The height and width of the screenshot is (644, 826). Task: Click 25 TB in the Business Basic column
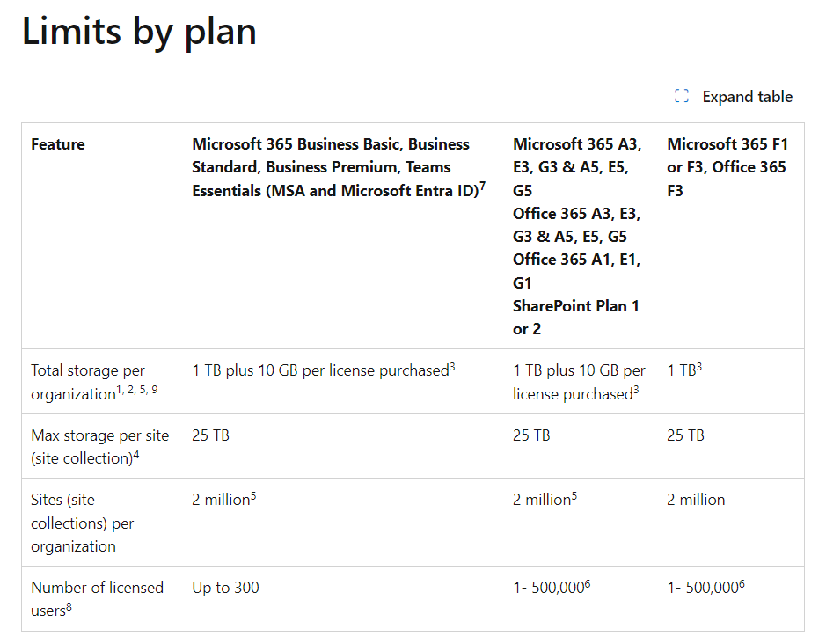point(211,435)
